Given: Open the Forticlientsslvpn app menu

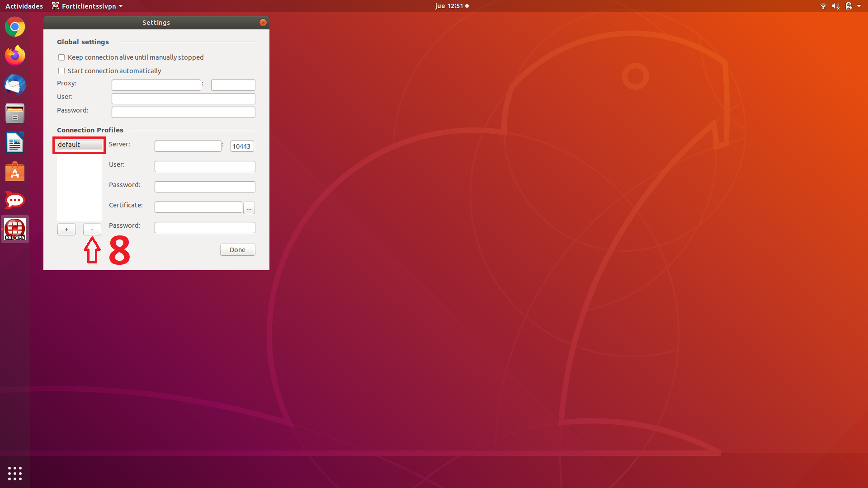Looking at the screenshot, I should click(87, 6).
